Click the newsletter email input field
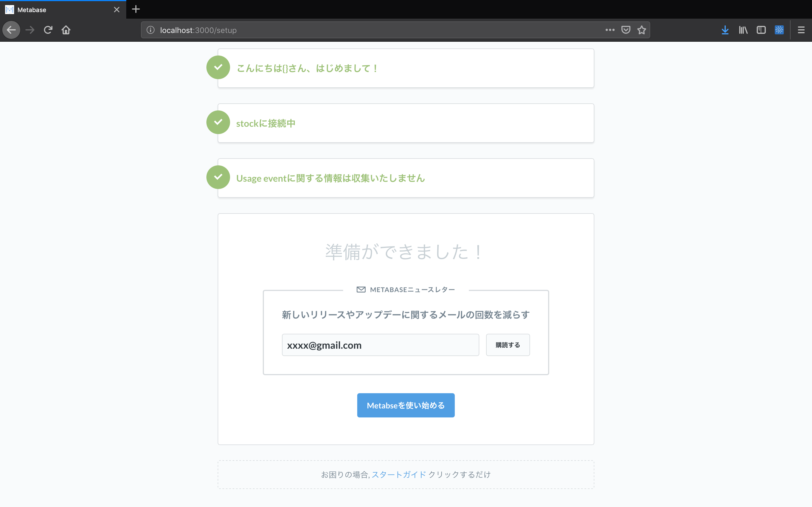Viewport: 812px width, 507px height. (380, 345)
